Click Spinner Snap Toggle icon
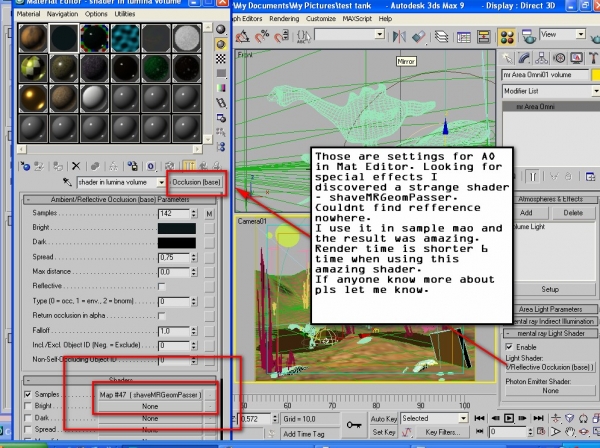 click(x=282, y=37)
